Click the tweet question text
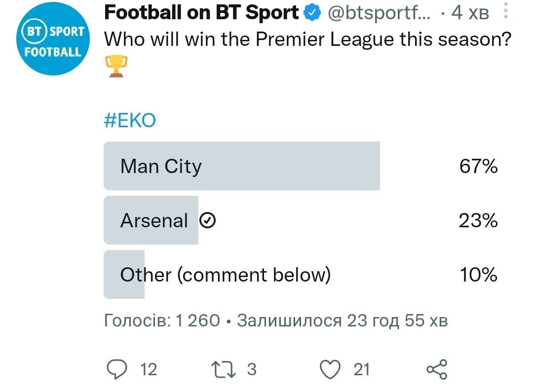Screen dimensions: 533x392 [306, 40]
